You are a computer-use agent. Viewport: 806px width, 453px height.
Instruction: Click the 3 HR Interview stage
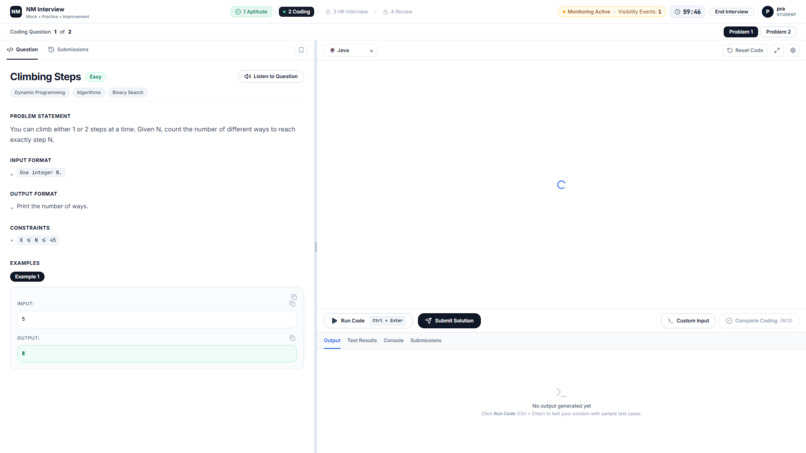tap(346, 11)
